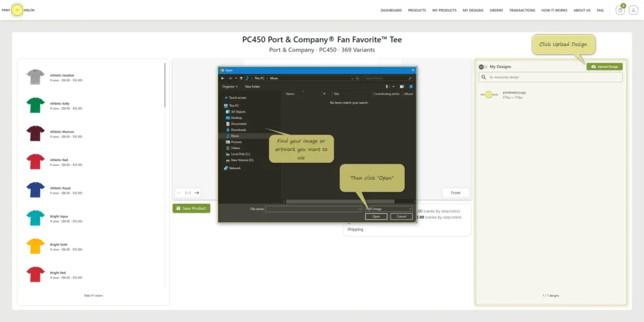This screenshot has height=322, width=644.
Task: Click the preview pane icon in dialog
Action: pyautogui.click(x=402, y=87)
